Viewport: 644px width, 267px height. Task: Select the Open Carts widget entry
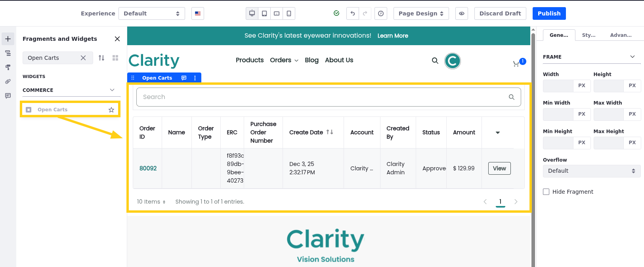[x=70, y=110]
